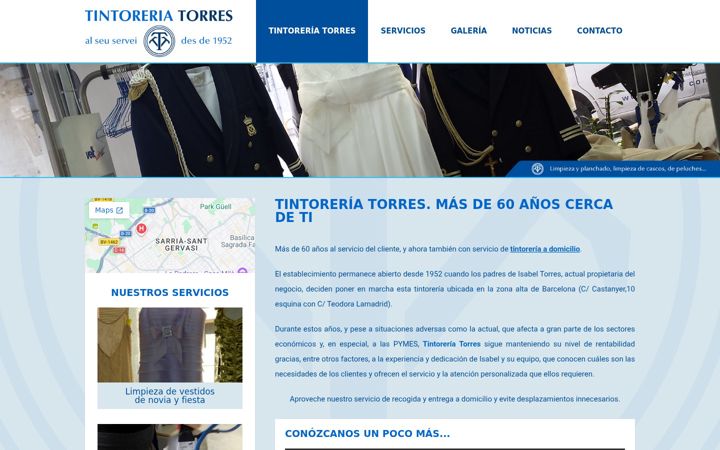Click the Tintoreria Torres header logo
Viewport: 720px width, 450px height.
[x=159, y=32]
